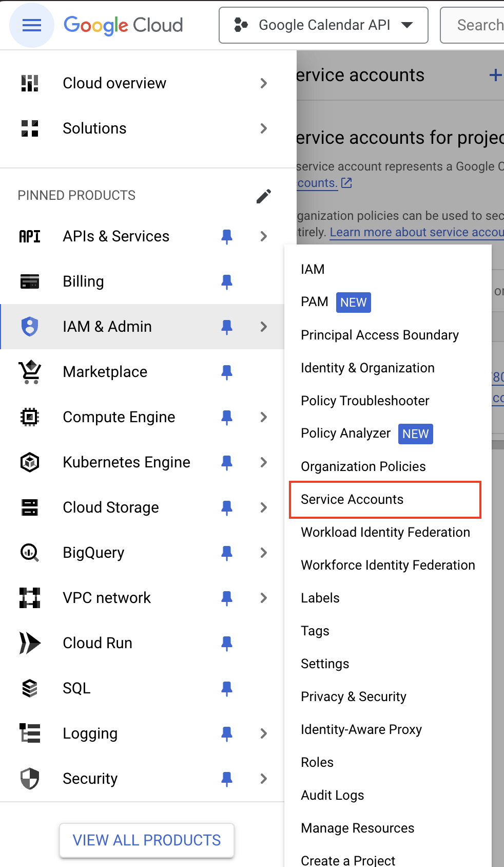This screenshot has width=504, height=867.
Task: Unpin Kubernetes Engine from pinned products
Action: (227, 462)
